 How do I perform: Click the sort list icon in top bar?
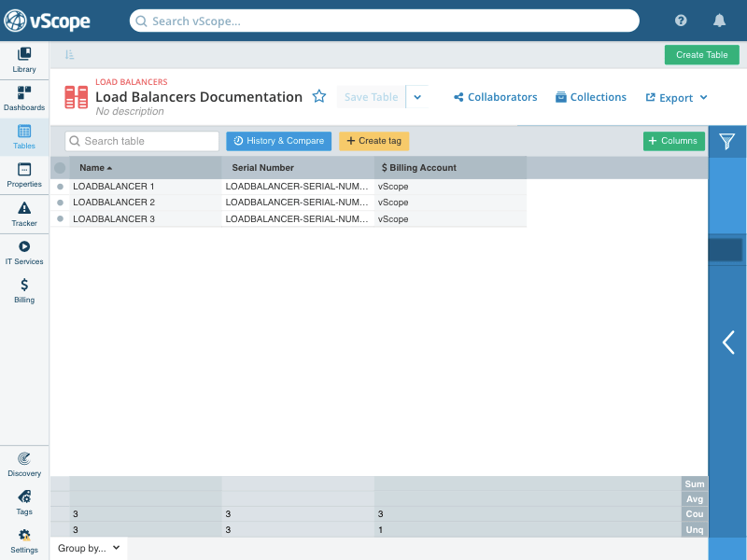coord(69,55)
